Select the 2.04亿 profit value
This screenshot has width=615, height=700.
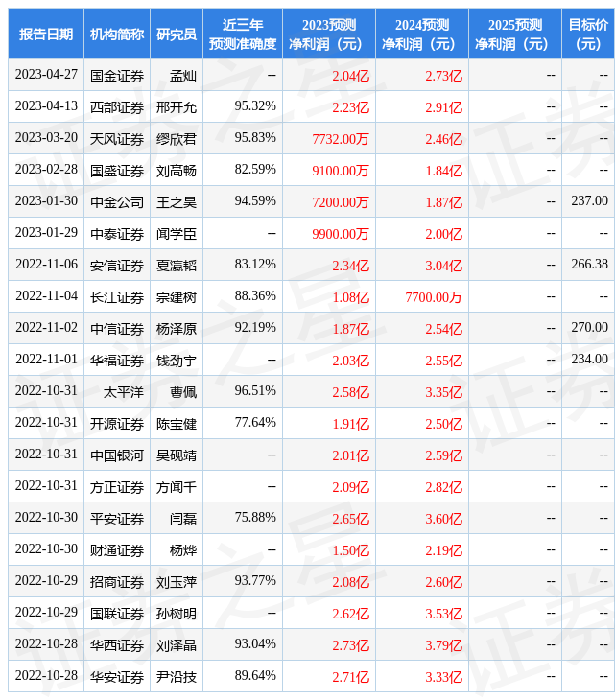click(350, 76)
